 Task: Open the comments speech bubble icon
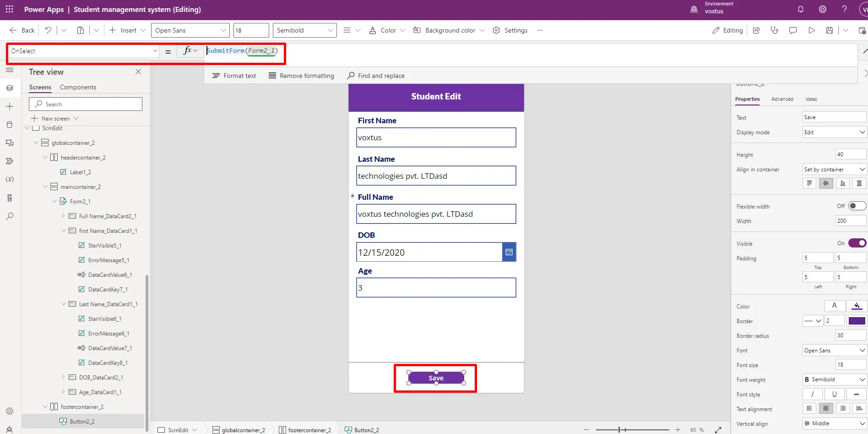[x=793, y=30]
